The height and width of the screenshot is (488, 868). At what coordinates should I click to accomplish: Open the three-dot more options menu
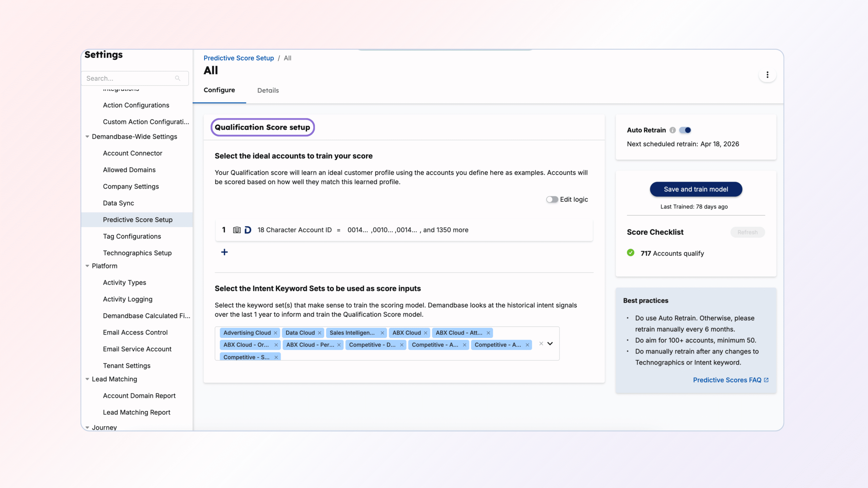pos(767,75)
